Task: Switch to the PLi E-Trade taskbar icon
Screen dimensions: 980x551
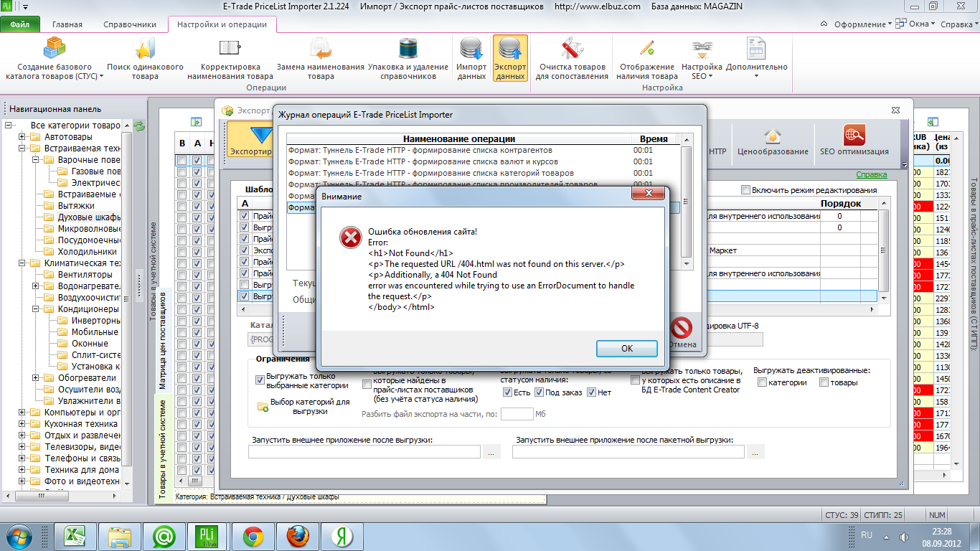Action: (209, 536)
